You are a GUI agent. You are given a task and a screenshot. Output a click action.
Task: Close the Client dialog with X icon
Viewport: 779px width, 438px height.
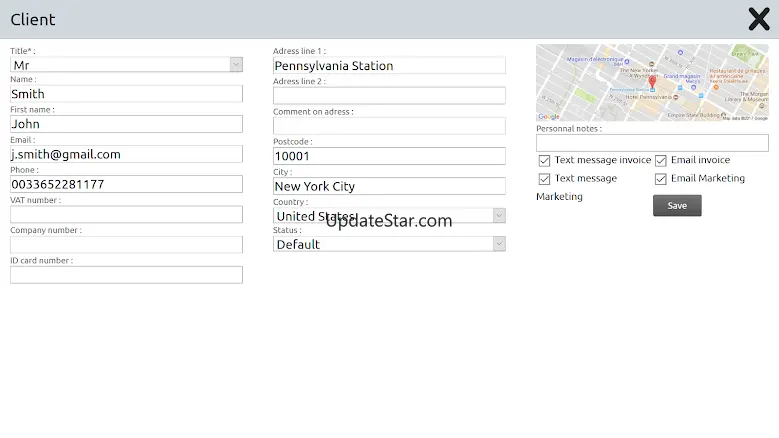(x=758, y=19)
